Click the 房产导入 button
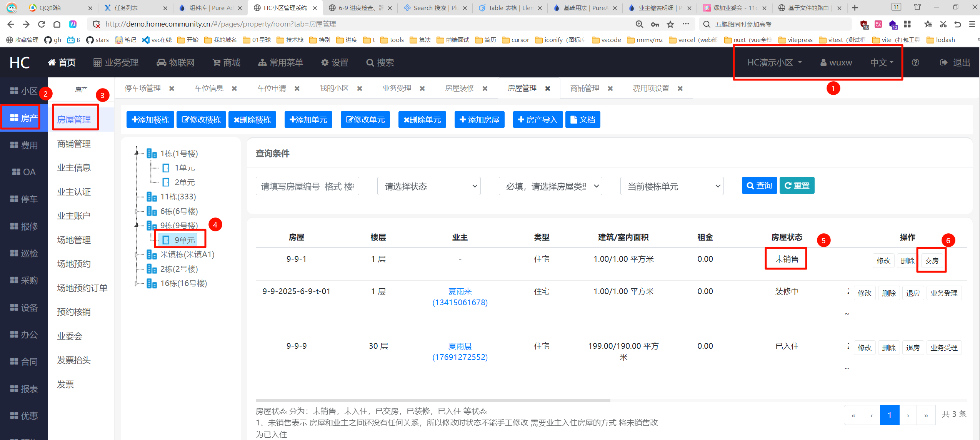 pos(538,120)
